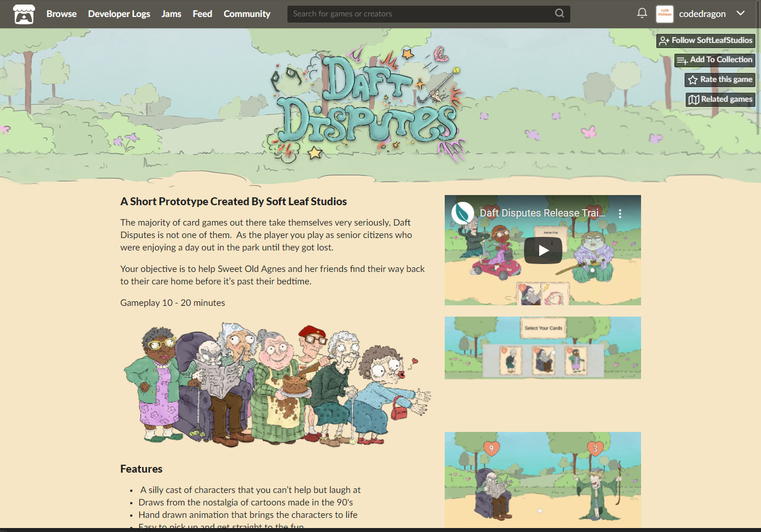
Task: Open the wizard battle screenshot
Action: (x=543, y=480)
